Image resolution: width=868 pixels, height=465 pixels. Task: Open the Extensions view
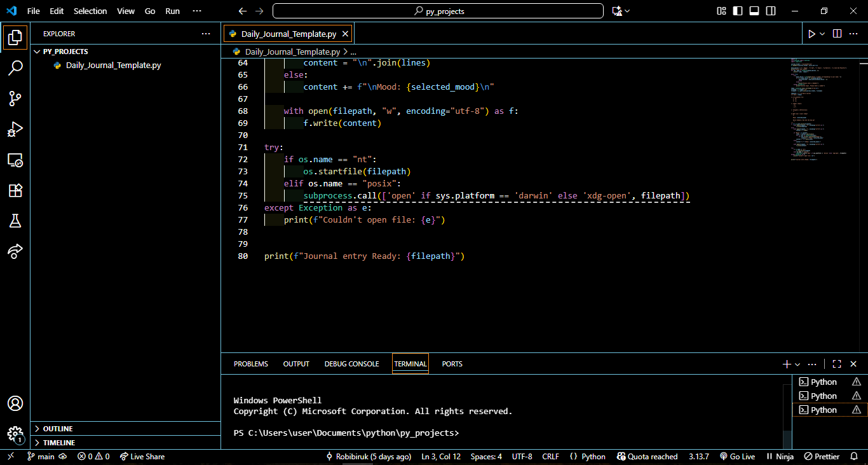15,190
